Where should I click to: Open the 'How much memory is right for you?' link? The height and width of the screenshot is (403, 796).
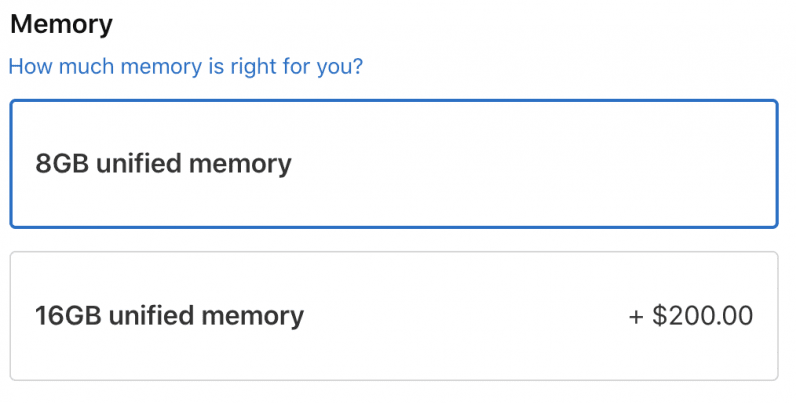pos(186,68)
